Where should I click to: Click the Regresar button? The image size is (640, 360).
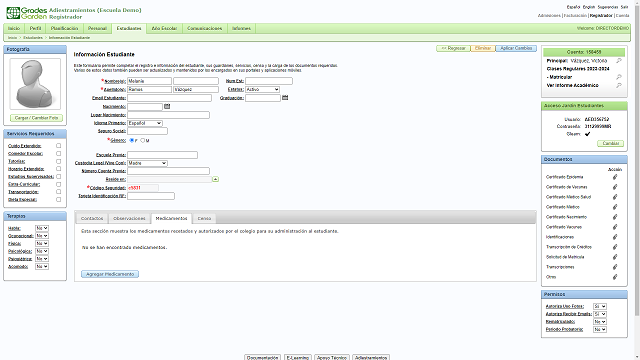[453, 48]
